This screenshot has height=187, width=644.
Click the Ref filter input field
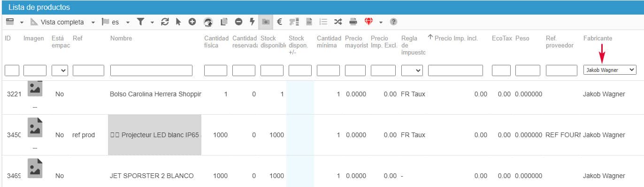coord(88,70)
